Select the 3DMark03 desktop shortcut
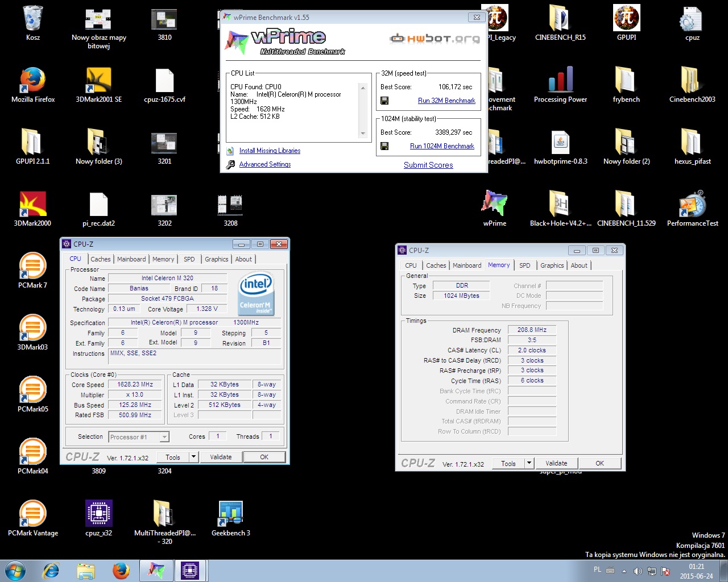 coord(33,333)
